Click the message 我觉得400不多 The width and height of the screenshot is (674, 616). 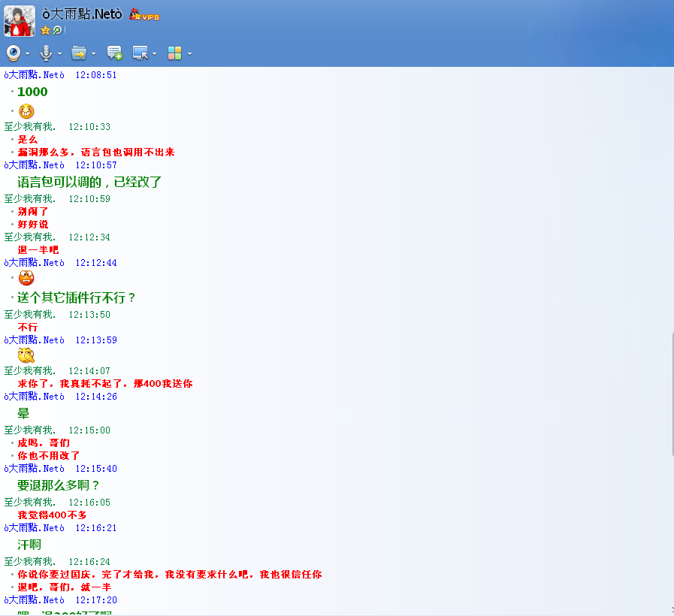pyautogui.click(x=53, y=515)
